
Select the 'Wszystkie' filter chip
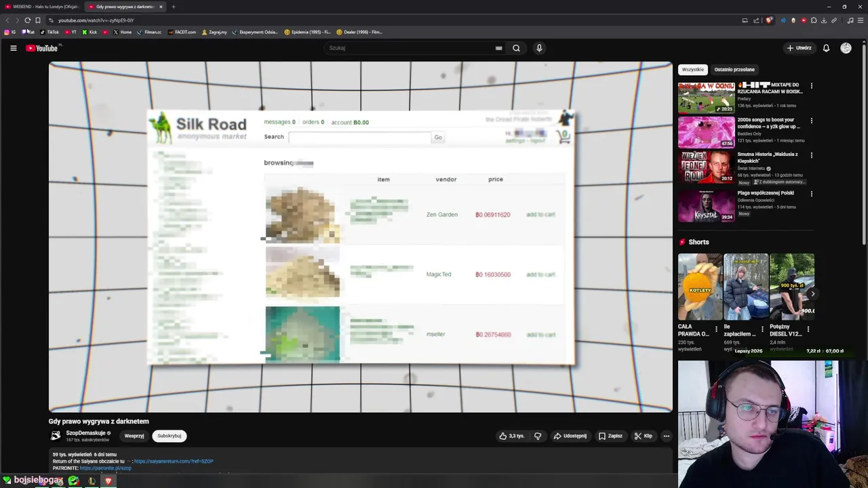[693, 69]
